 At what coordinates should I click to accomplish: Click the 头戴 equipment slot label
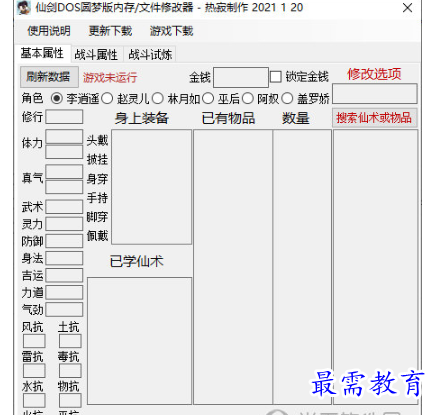[x=97, y=140]
